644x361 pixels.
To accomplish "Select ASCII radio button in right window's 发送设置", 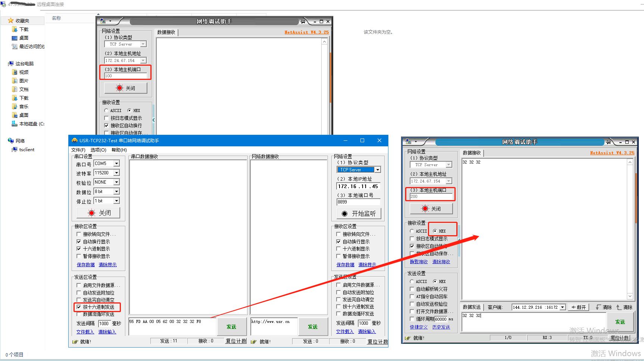I will 412,281.
